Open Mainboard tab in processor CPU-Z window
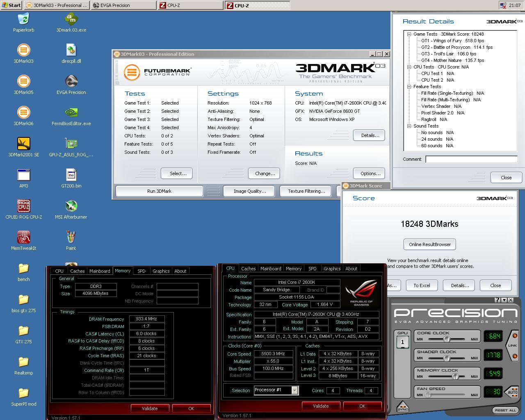 (x=271, y=269)
